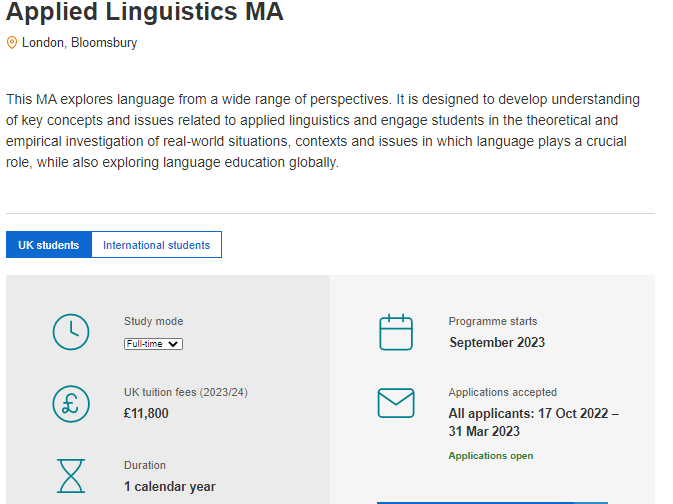The image size is (673, 504).
Task: Click the pound sign tuition fees icon
Action: 71,404
